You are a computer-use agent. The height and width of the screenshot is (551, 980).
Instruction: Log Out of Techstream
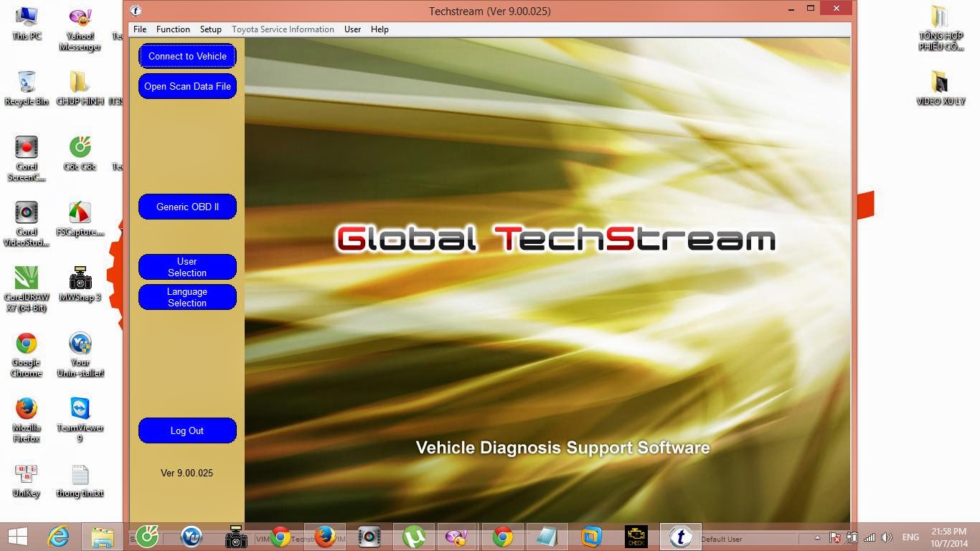[187, 430]
